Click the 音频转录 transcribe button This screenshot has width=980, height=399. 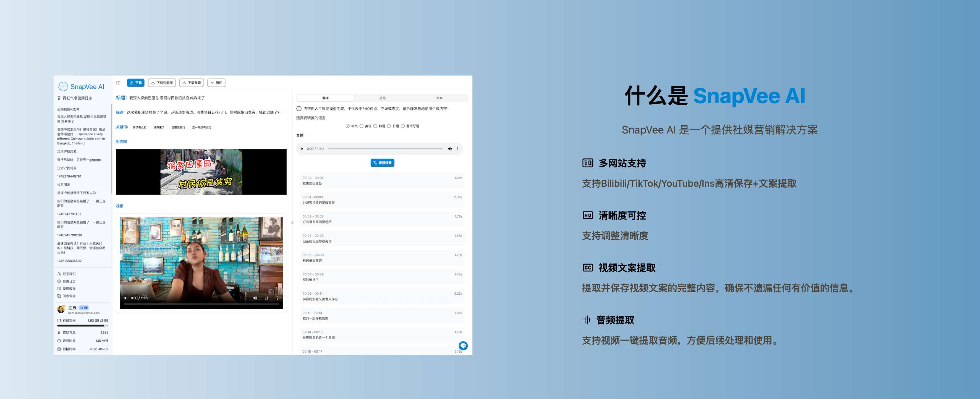pyautogui.click(x=382, y=163)
